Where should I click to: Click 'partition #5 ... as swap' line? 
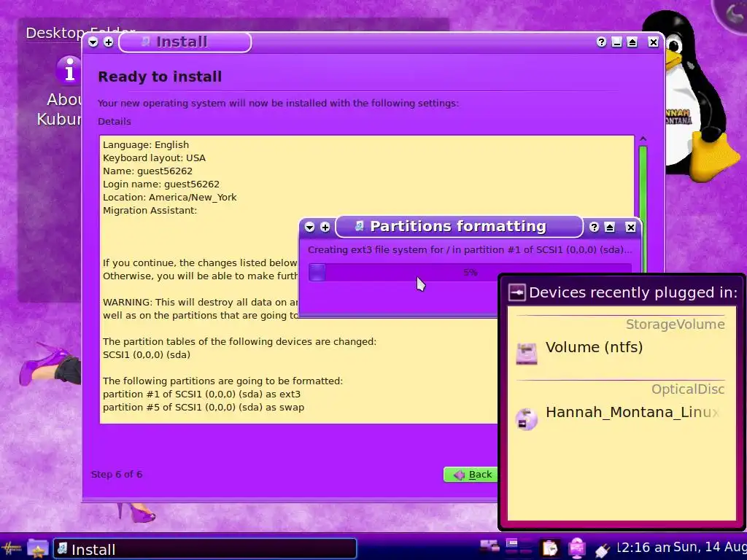coord(204,407)
